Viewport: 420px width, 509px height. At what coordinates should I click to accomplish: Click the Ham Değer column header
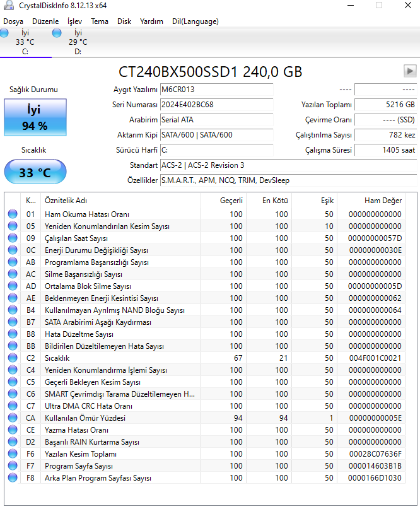click(x=371, y=201)
